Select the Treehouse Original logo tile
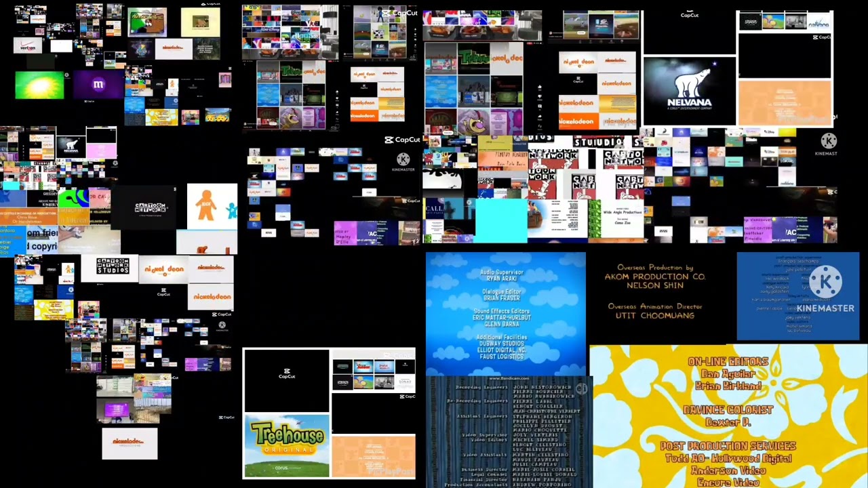Viewport: 868px width, 488px height. (x=287, y=445)
